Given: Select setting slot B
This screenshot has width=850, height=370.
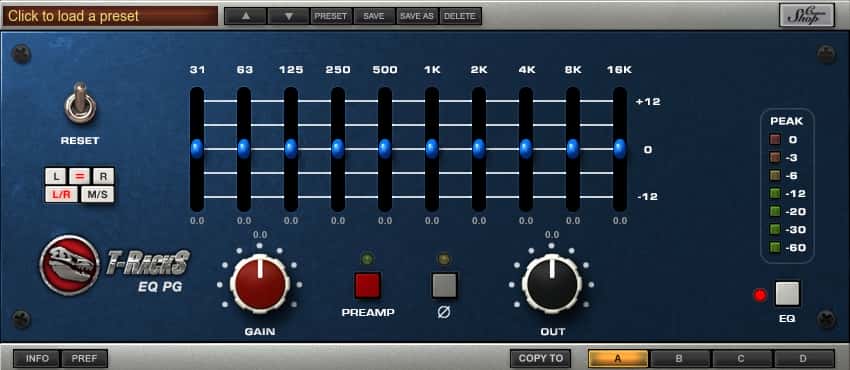Looking at the screenshot, I should tap(680, 358).
